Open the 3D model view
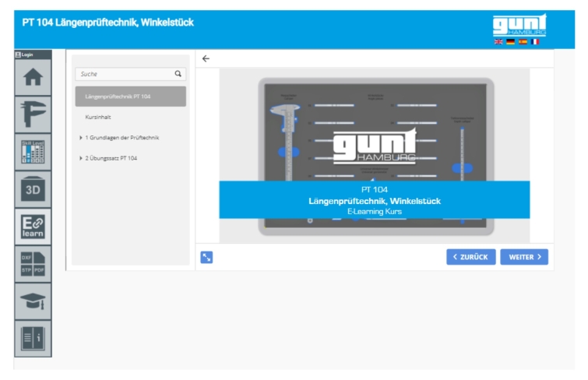The height and width of the screenshot is (380, 588). pos(33,189)
